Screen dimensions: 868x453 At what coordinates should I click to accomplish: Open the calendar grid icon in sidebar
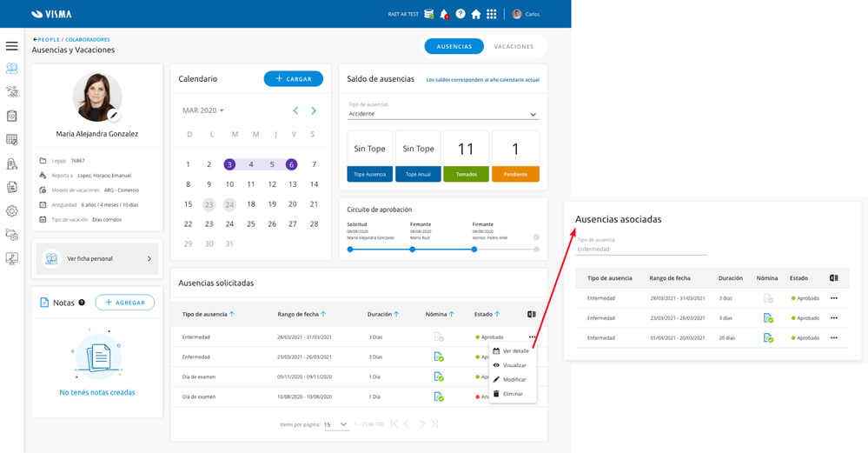[11, 140]
